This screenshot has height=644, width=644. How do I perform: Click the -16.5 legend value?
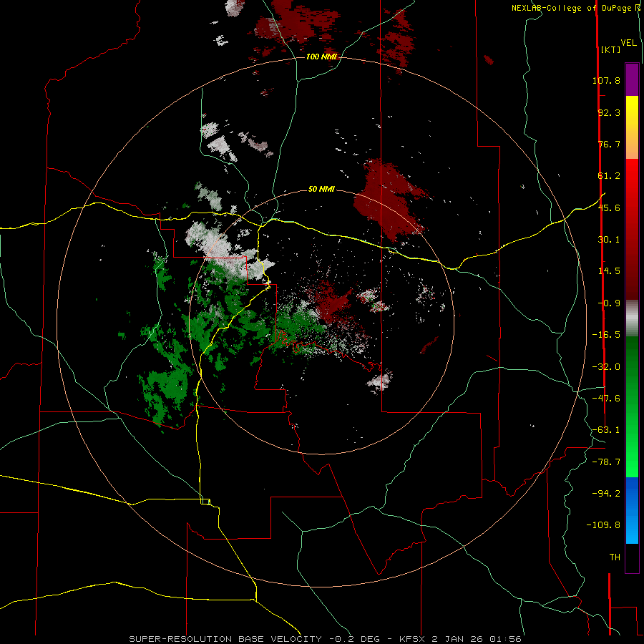[606, 335]
